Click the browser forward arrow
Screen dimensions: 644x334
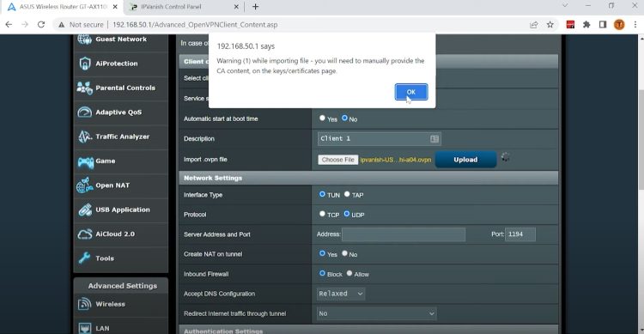tap(25, 25)
